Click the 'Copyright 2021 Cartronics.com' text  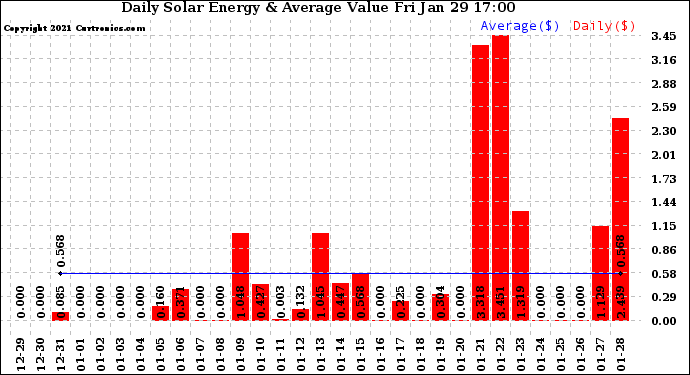(x=74, y=28)
